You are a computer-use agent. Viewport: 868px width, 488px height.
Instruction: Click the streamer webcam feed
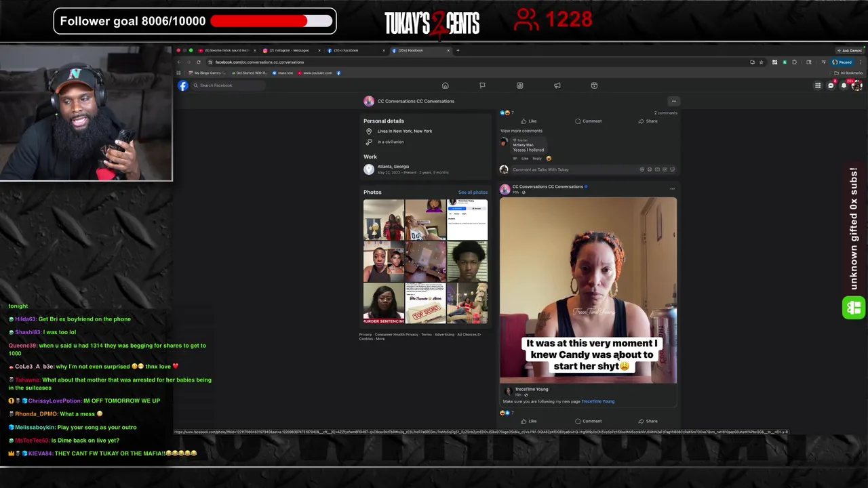point(86,113)
